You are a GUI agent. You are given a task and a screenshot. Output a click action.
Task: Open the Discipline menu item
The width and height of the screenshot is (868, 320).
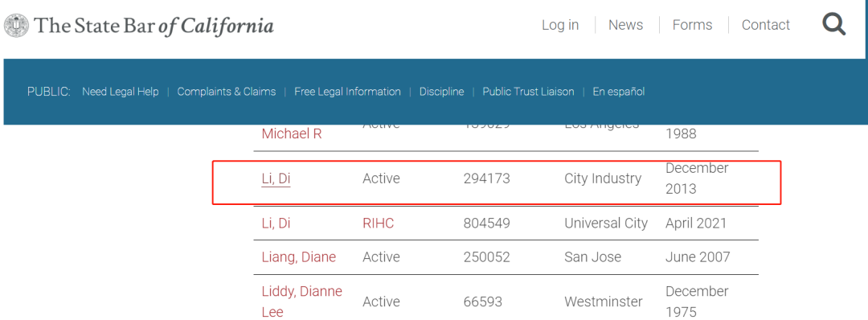(442, 92)
